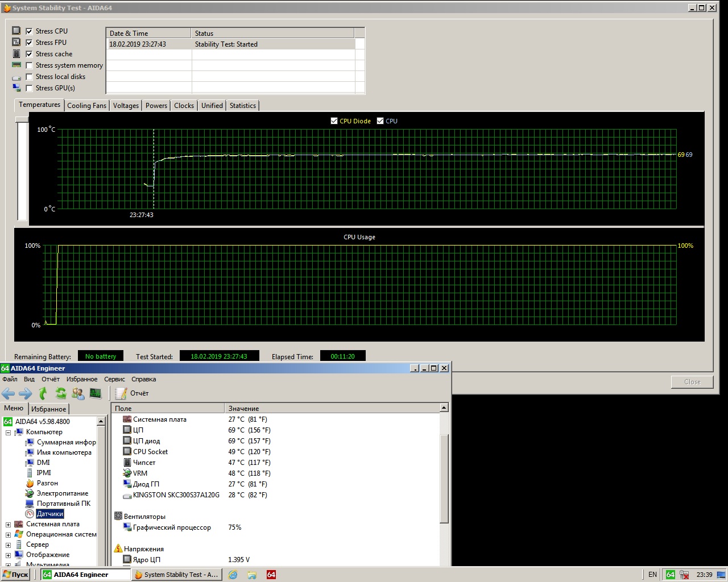
Task: Switch to the Cooling Fans tab
Action: tap(86, 106)
